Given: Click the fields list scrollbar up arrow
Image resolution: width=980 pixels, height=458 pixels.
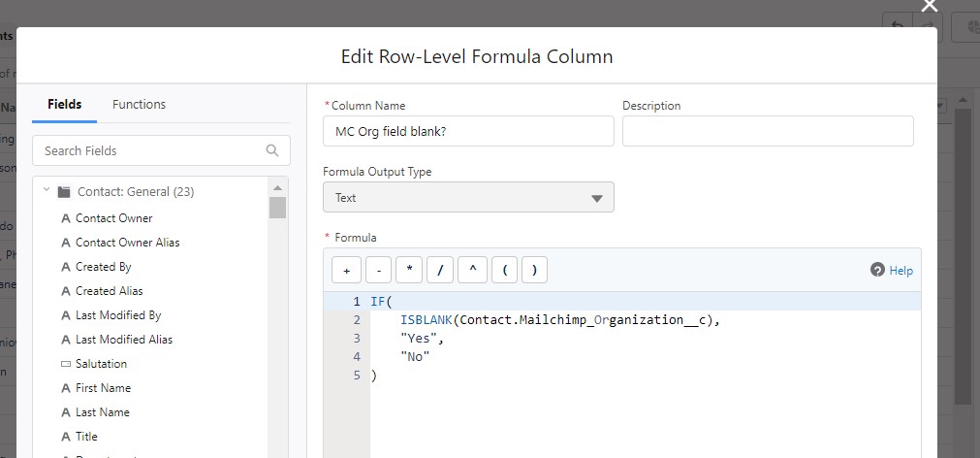Looking at the screenshot, I should (x=278, y=187).
